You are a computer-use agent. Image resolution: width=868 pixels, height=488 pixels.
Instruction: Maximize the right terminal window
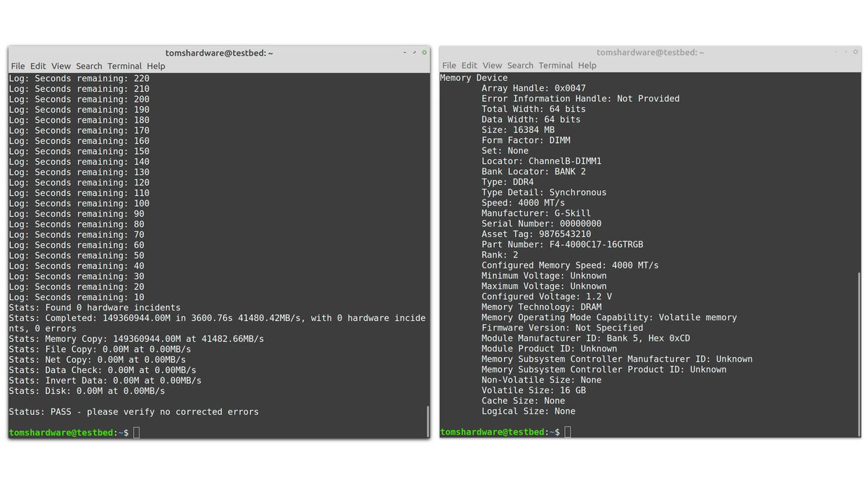click(847, 52)
